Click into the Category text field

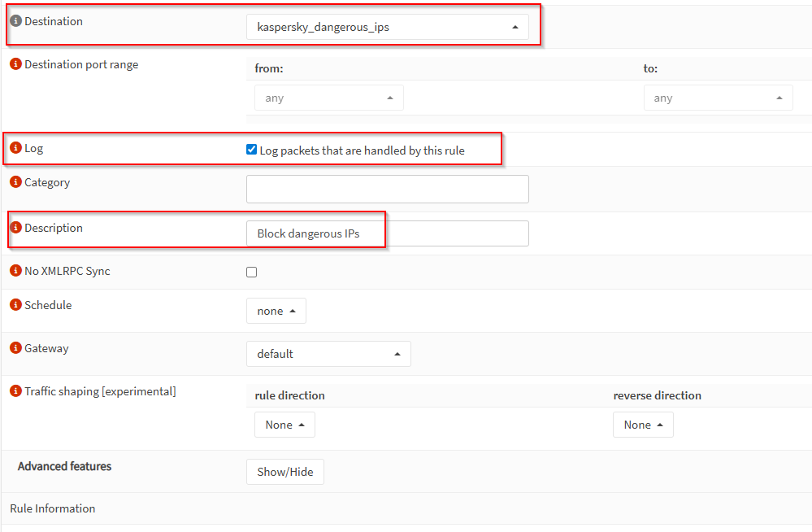387,189
